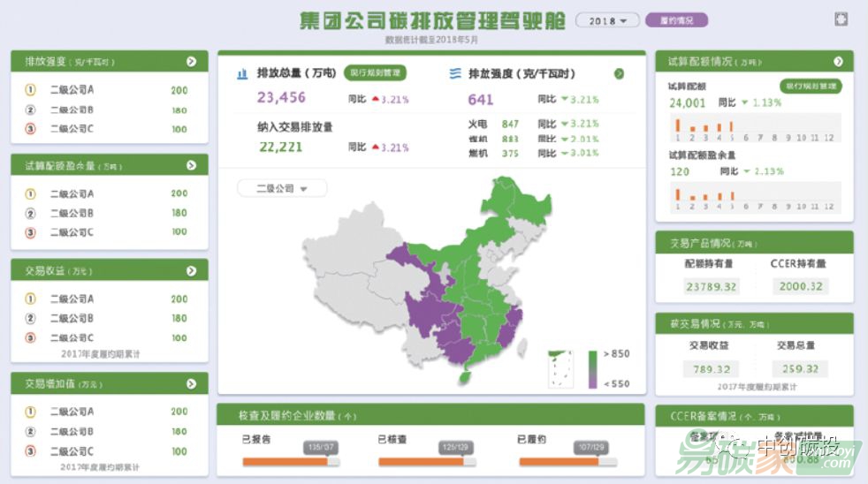The width and height of the screenshot is (868, 484).
Task: Click the 已报告 progress bar
Action: [x=289, y=460]
